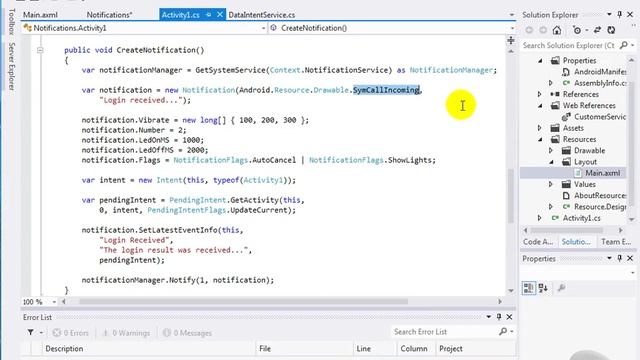Collapse the Layout folder
Image resolution: width=640 pixels, height=360 pixels.
point(551,162)
